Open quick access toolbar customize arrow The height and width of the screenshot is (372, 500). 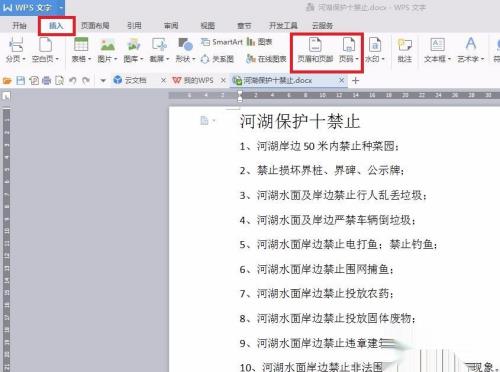pos(103,81)
